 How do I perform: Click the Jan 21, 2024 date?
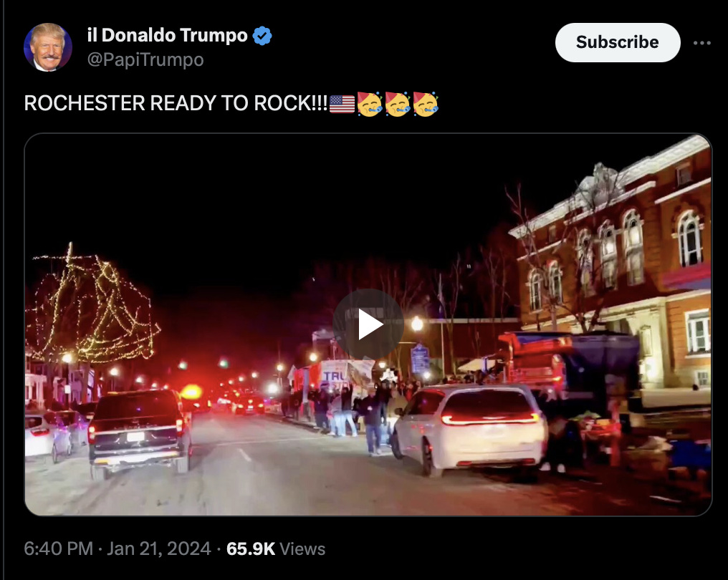click(159, 548)
